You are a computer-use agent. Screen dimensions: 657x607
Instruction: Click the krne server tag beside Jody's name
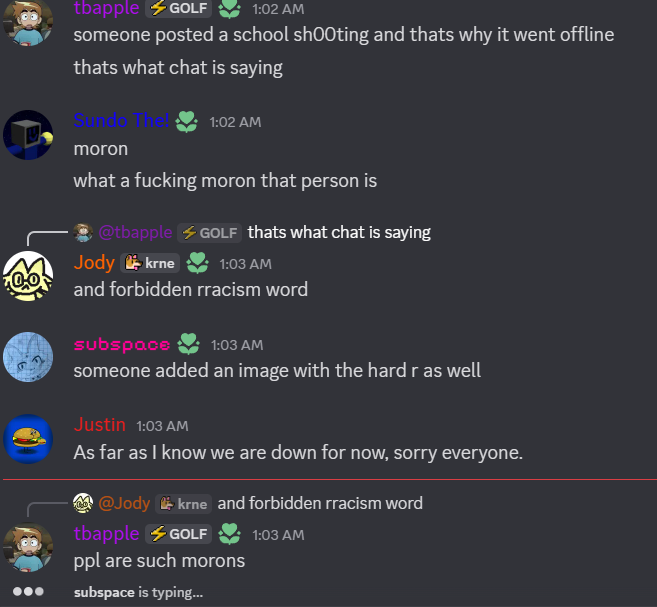tap(150, 263)
